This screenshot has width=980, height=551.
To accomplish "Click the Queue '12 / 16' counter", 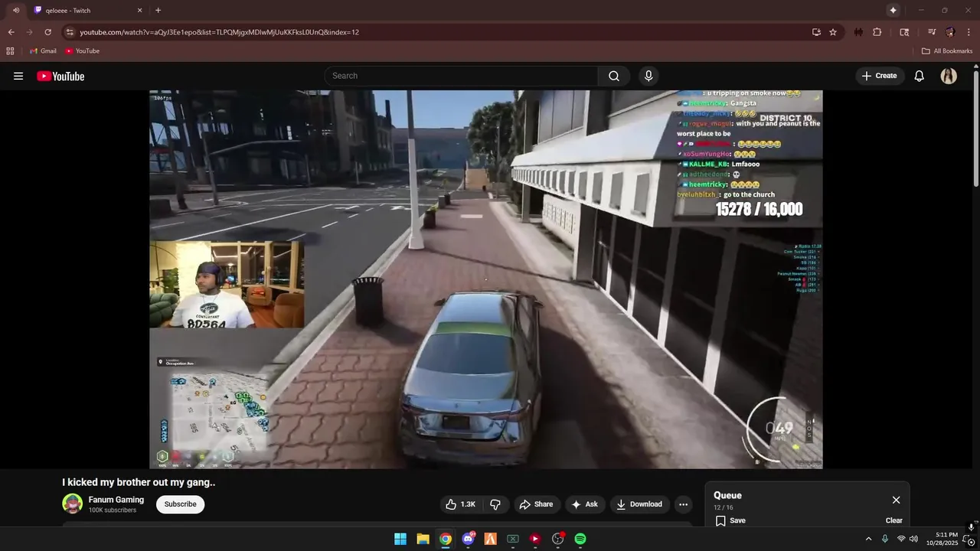I will [x=724, y=508].
